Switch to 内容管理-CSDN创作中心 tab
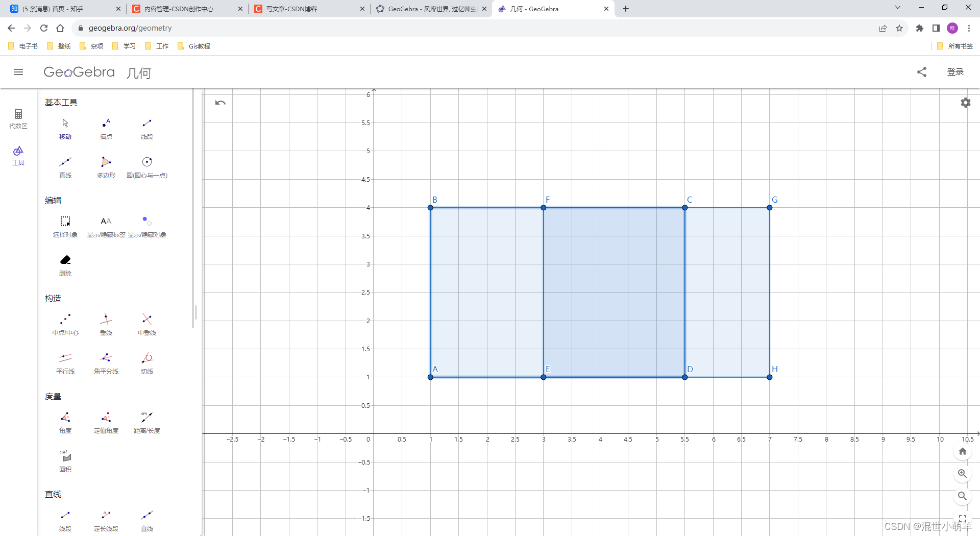 pos(187,9)
